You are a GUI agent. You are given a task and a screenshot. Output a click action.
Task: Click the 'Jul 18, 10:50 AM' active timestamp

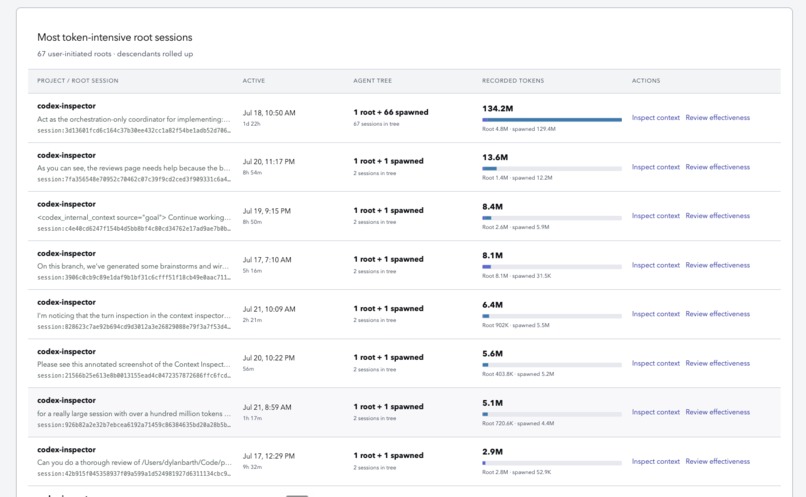tap(269, 113)
